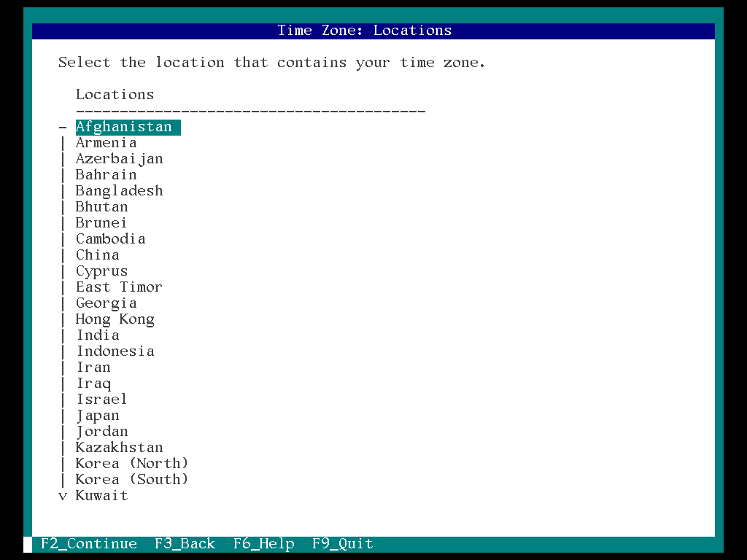Open help via F6_Help
The height and width of the screenshot is (560, 747).
[x=264, y=544]
